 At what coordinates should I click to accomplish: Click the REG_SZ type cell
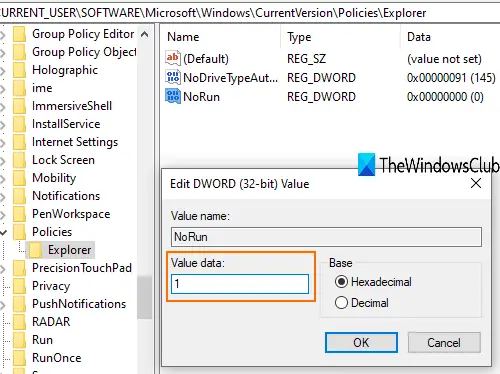tap(306, 59)
